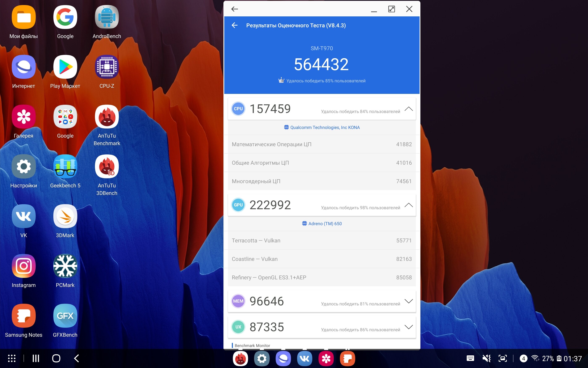
Task: Open the Интернет browser desktop icon
Action: click(x=24, y=67)
